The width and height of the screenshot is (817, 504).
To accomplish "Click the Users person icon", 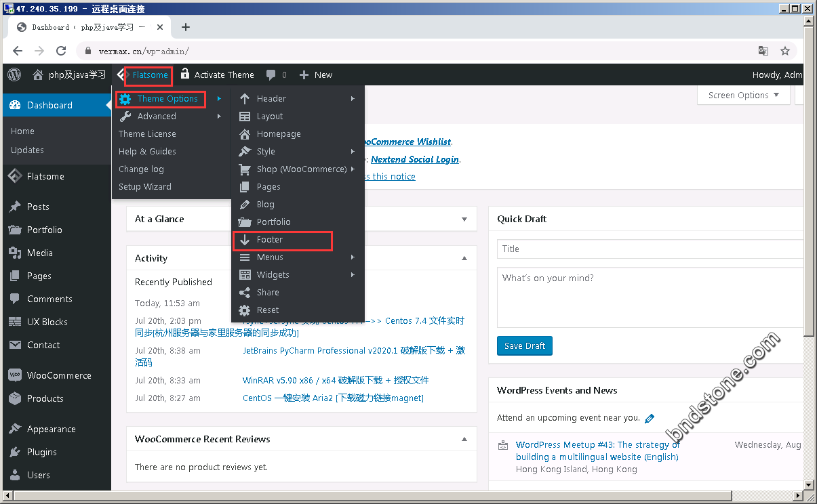I will click(x=15, y=476).
